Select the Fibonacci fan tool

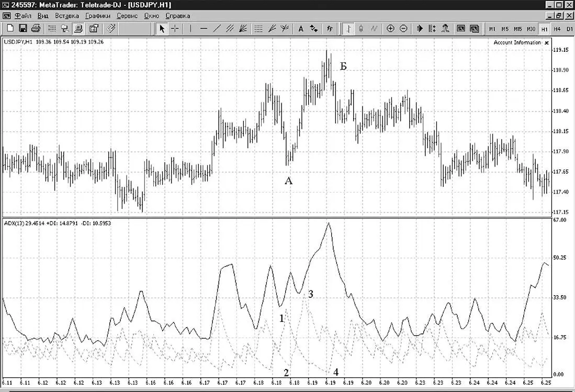coord(243,28)
